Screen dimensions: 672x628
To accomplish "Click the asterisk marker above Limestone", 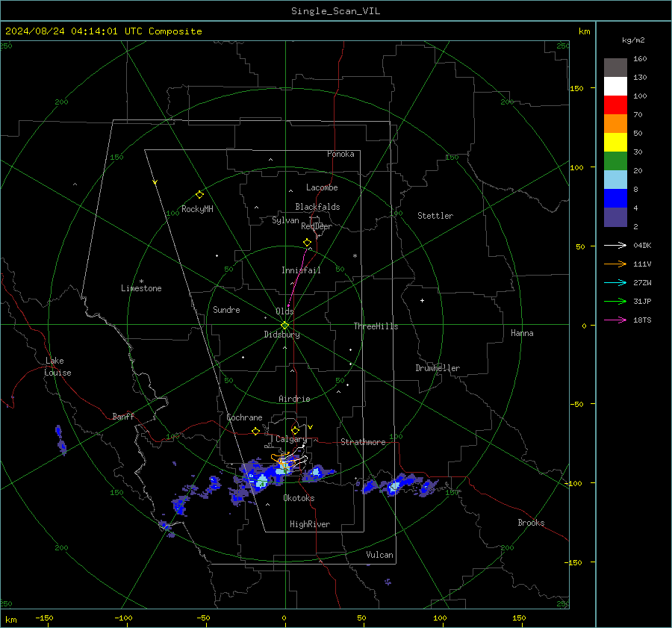I will point(141,282).
